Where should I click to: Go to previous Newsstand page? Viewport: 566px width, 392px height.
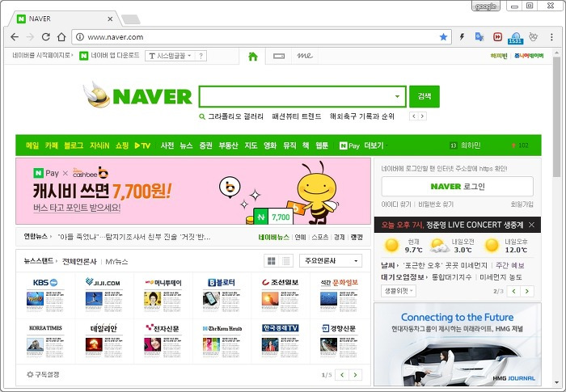[342, 375]
